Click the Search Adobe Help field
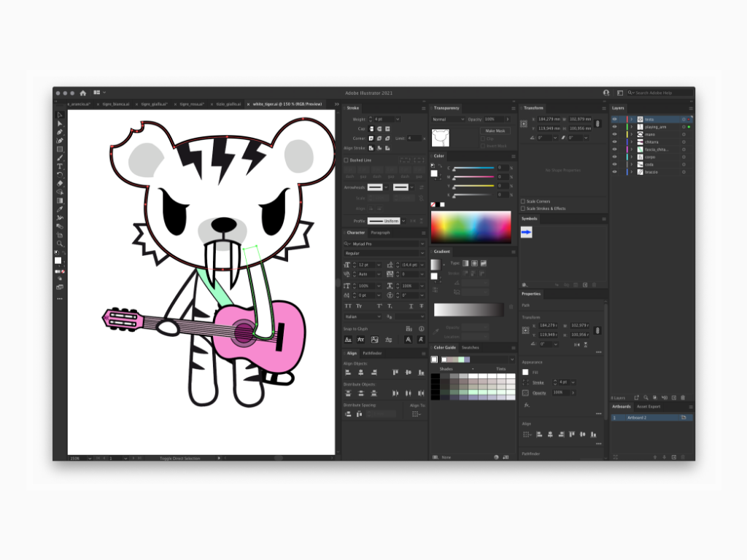Viewport: 747px width, 560px height. [x=659, y=93]
